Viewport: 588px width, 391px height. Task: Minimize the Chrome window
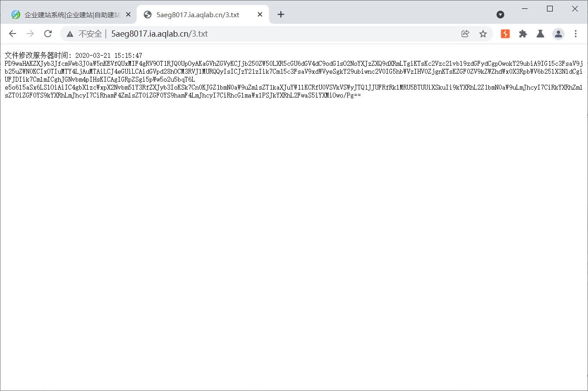click(525, 8)
